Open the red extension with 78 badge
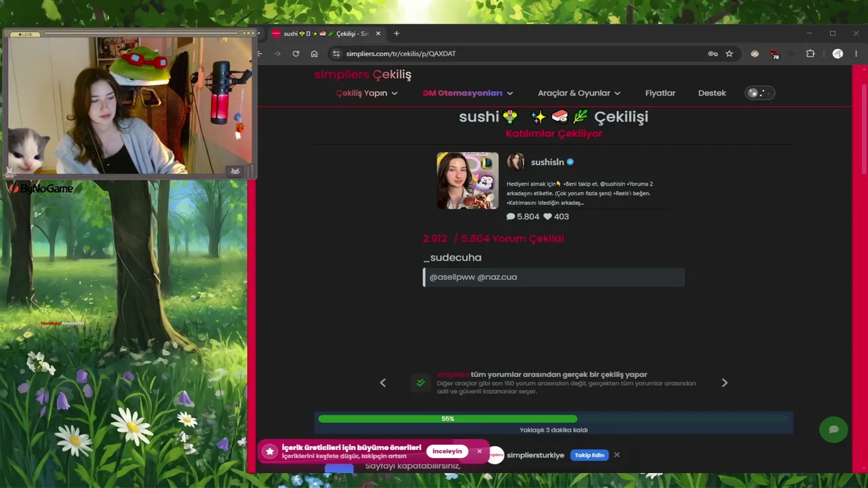Viewport: 868px width, 488px height. [775, 54]
